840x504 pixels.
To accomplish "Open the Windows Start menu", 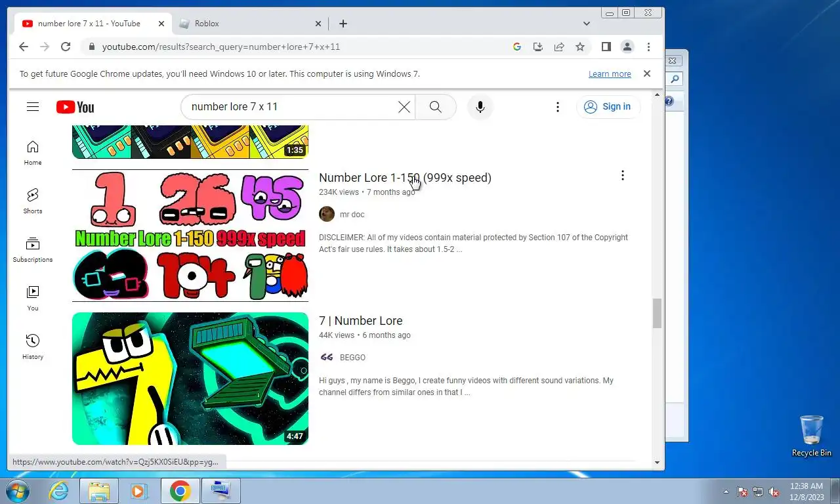I will point(16,491).
